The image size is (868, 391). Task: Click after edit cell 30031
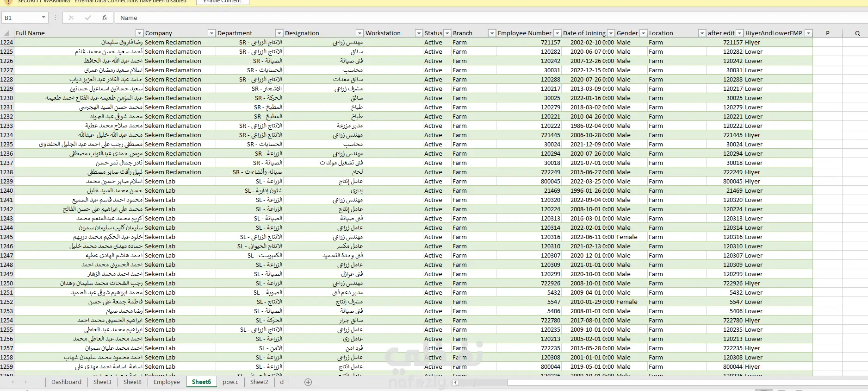[725, 70]
